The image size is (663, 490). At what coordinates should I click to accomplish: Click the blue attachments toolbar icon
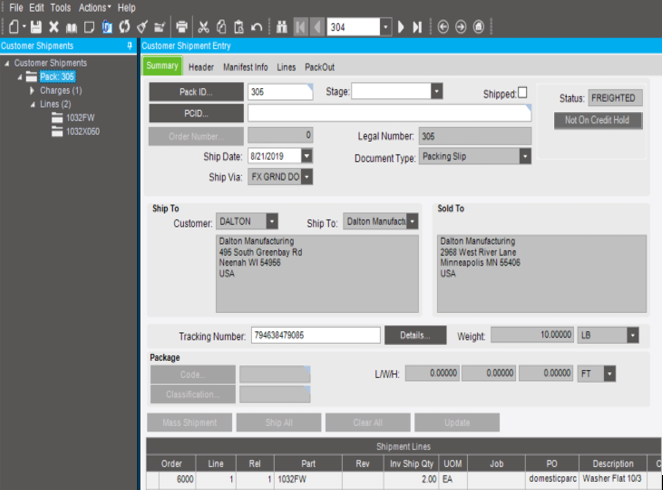pyautogui.click(x=107, y=27)
